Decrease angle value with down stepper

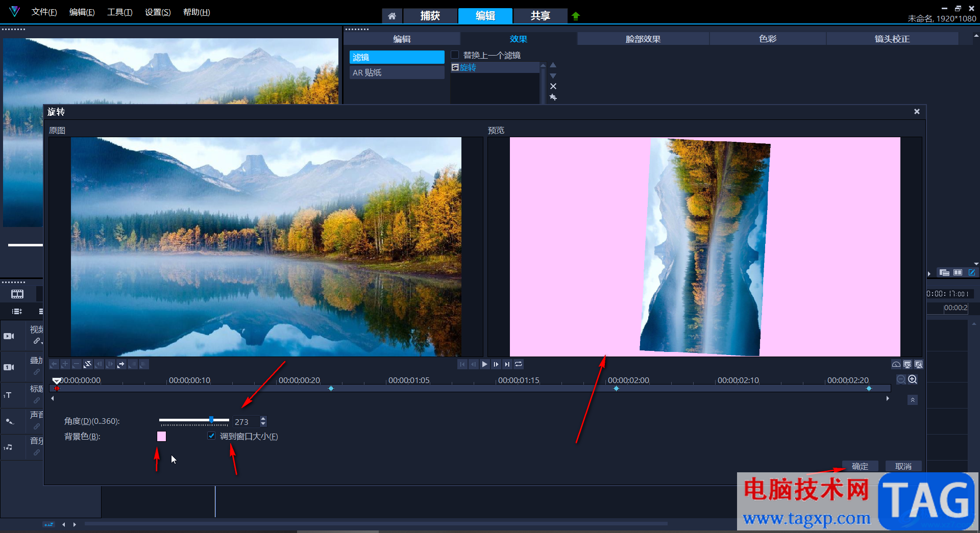(x=263, y=424)
